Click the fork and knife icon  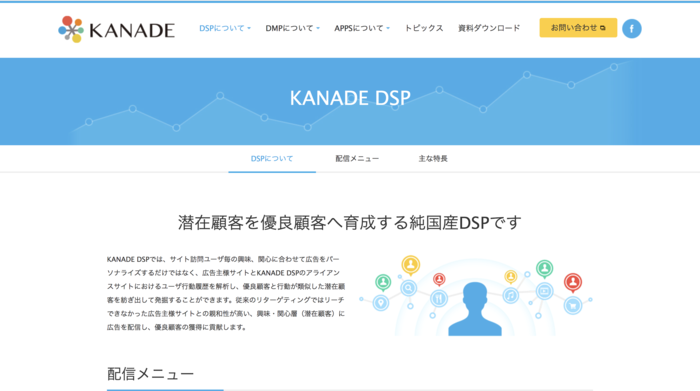(439, 298)
